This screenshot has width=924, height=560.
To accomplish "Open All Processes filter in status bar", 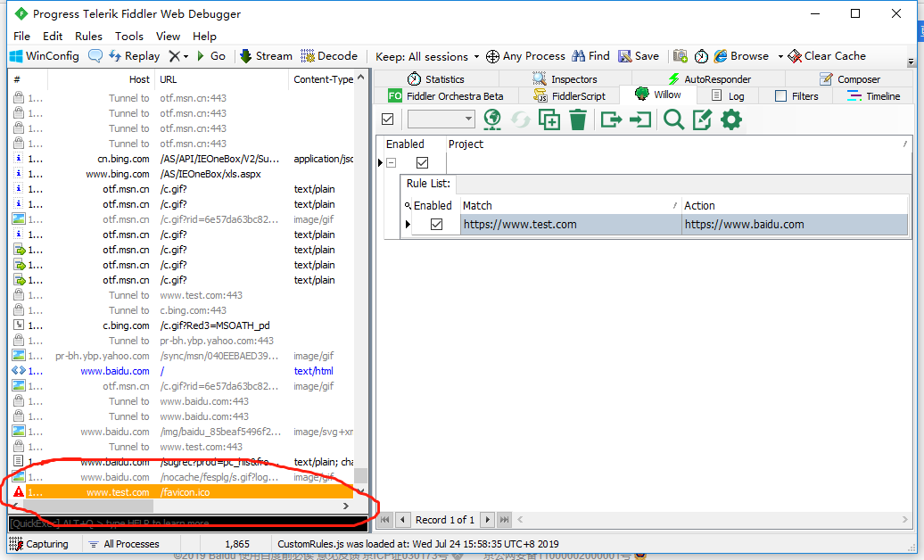I will click(x=124, y=544).
